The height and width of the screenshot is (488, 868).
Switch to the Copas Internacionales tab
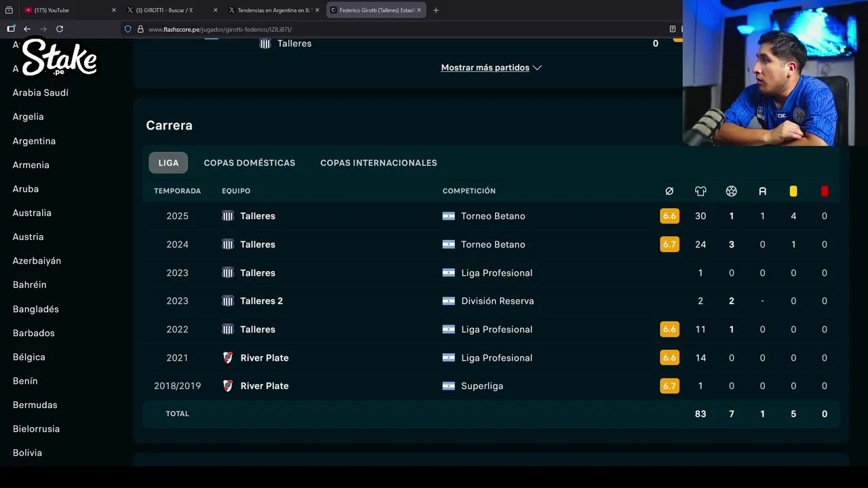tap(378, 163)
